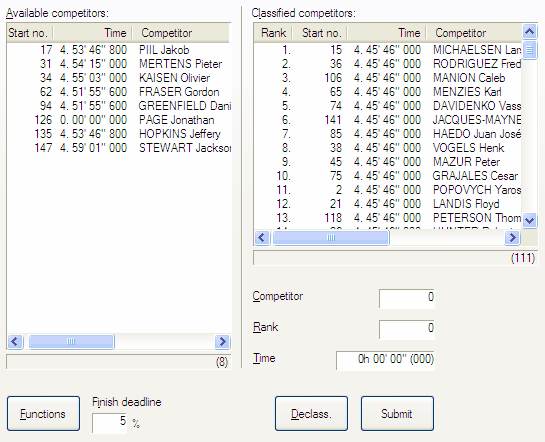Select classified row DAVIDENKO rank 5

[388, 106]
